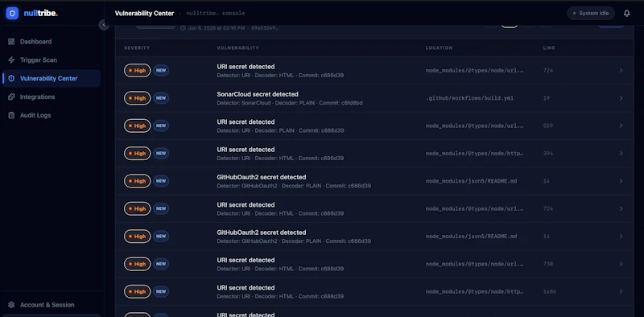The width and height of the screenshot is (644, 317).
Task: Click the Jun 6, 2026 scan timestamp
Action: tap(216, 28)
